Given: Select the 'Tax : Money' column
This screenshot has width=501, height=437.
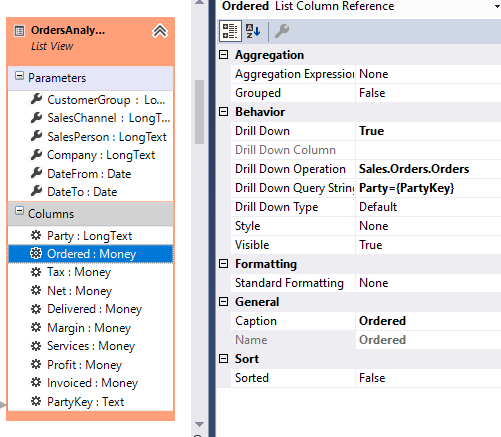Looking at the screenshot, I should pos(91,272).
